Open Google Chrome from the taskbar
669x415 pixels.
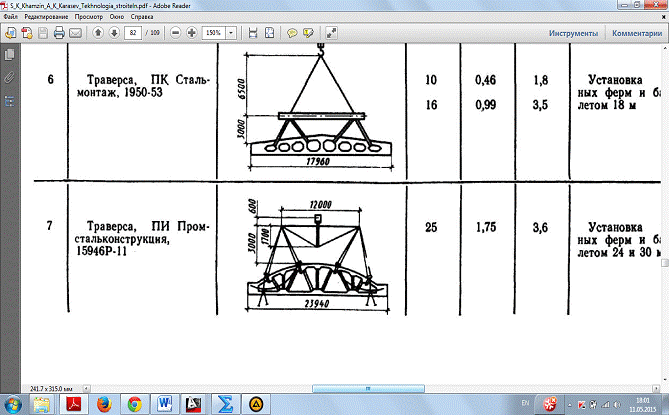pos(133,403)
